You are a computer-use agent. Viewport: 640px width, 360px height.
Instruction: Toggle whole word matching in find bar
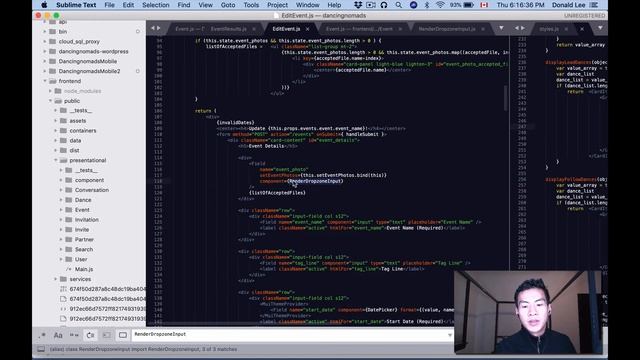point(74,335)
